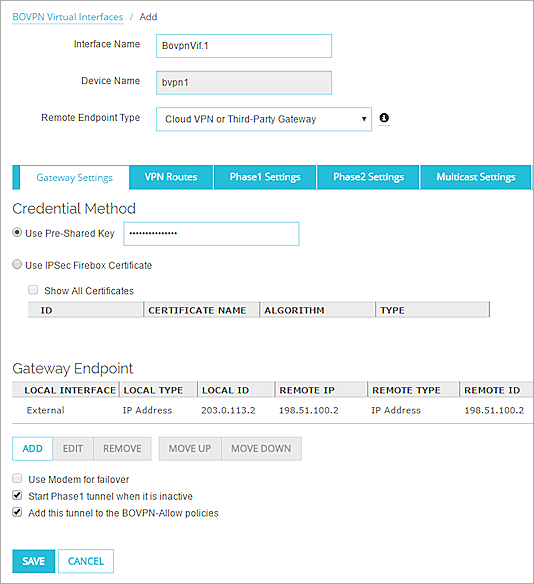Click the certificate TYPE column header
The width and height of the screenshot is (534, 584).
(x=433, y=310)
